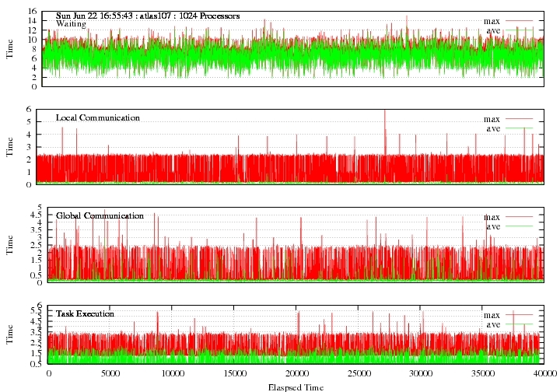Click x-axis tick label '15000'
The width and height of the screenshot is (560, 392).
coord(234,373)
